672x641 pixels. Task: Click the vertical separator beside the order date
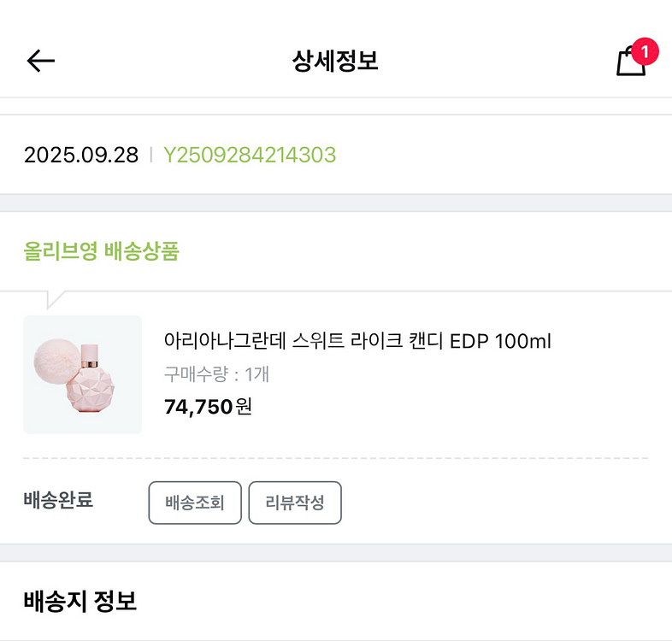coord(151,155)
